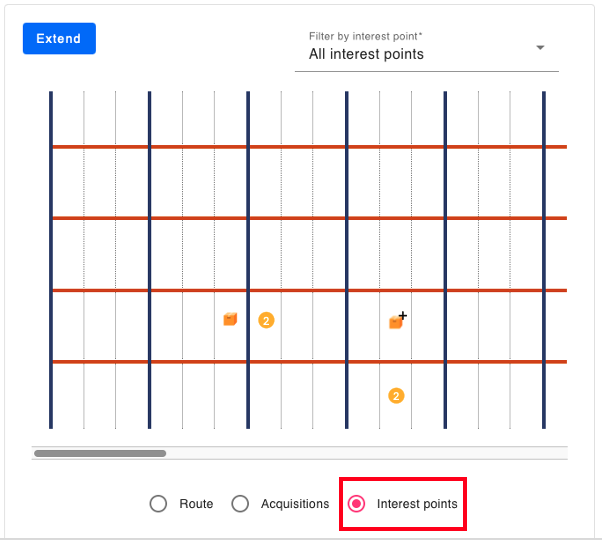The height and width of the screenshot is (540, 602).
Task: Click the leftmost dark blue rack upright
Action: coord(51,260)
